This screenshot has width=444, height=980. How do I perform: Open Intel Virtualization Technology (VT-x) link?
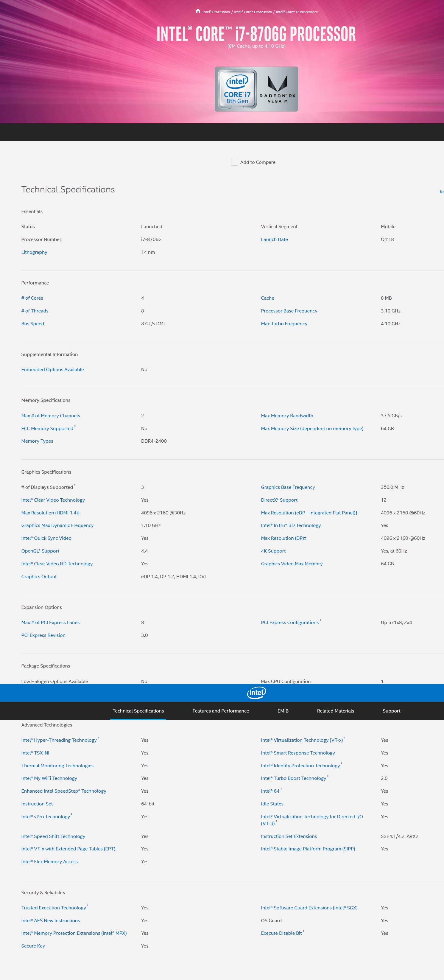tap(302, 740)
